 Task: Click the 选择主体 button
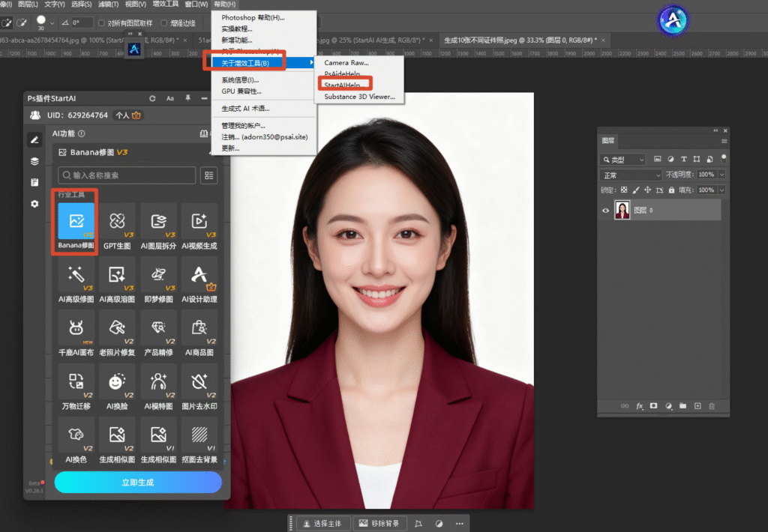pyautogui.click(x=322, y=524)
